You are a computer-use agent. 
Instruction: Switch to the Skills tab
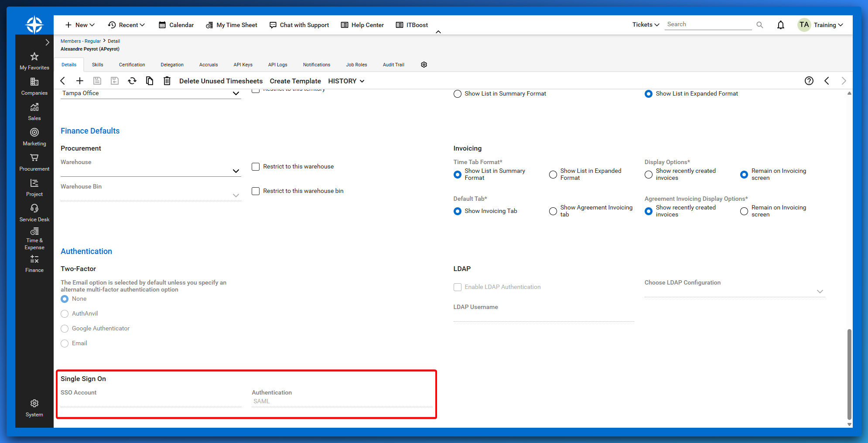pos(98,65)
